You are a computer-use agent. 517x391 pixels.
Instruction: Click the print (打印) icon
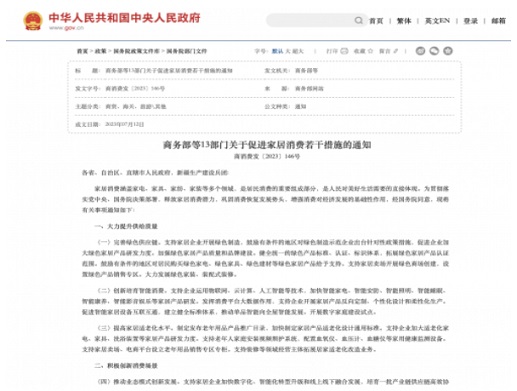coord(344,51)
